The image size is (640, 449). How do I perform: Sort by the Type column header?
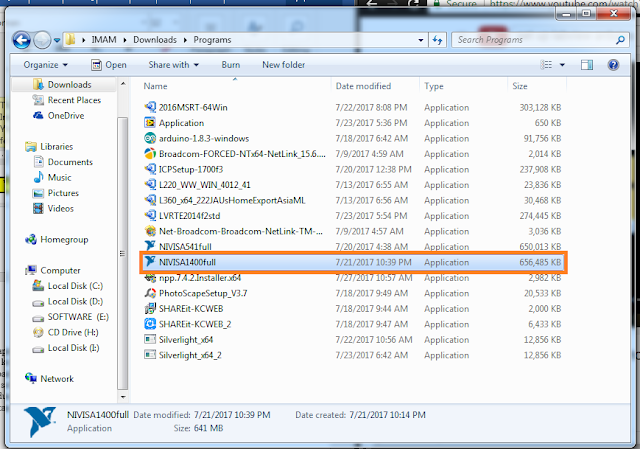463,86
